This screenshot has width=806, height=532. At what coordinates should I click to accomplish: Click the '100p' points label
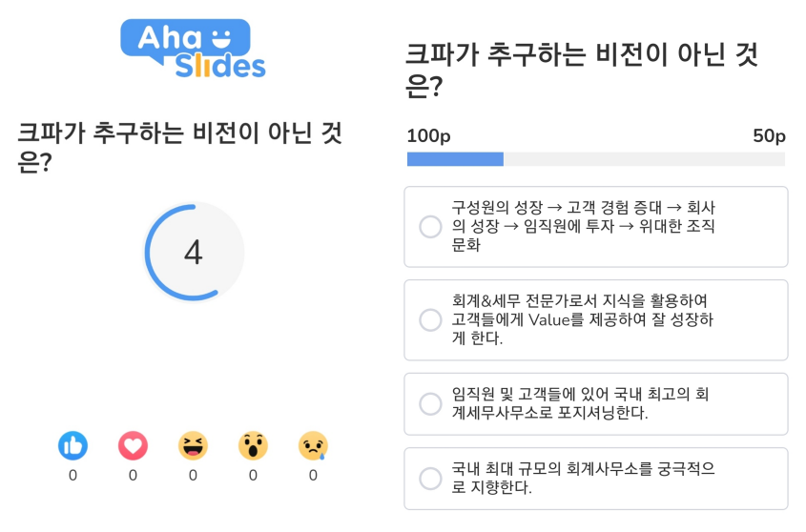(x=428, y=136)
